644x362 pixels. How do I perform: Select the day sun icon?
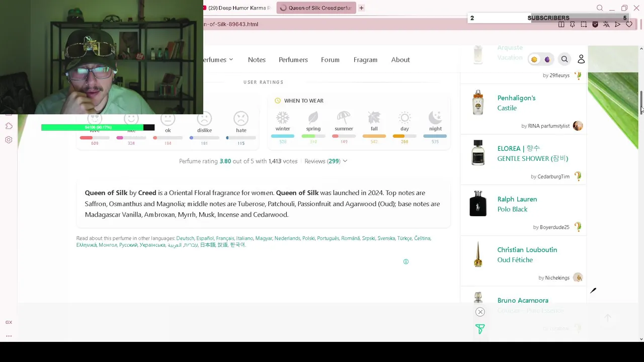405,118
